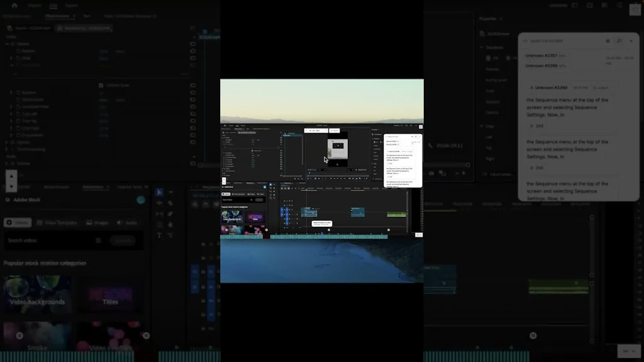Select the Type tool
Image resolution: width=644 pixels, height=362 pixels.
pyautogui.click(x=159, y=235)
